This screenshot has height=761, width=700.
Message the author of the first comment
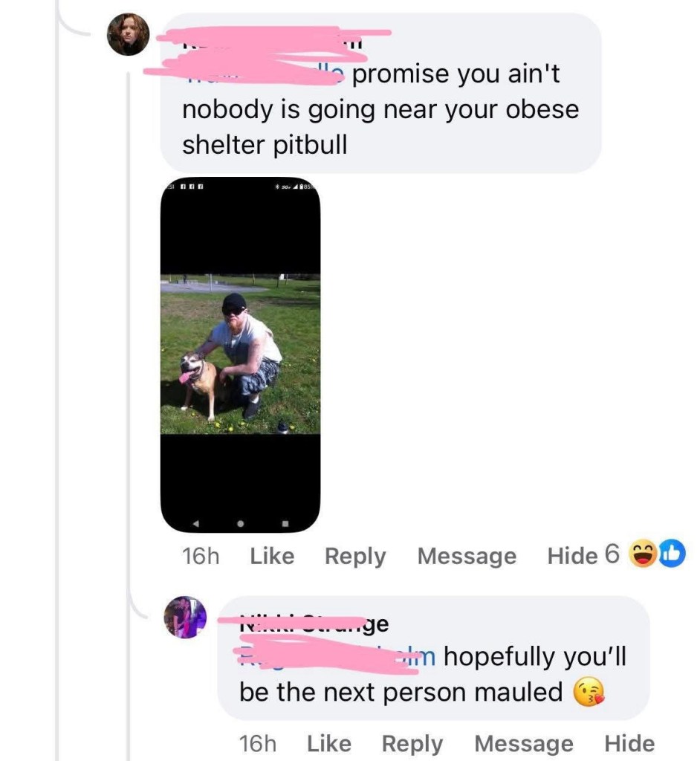point(467,557)
